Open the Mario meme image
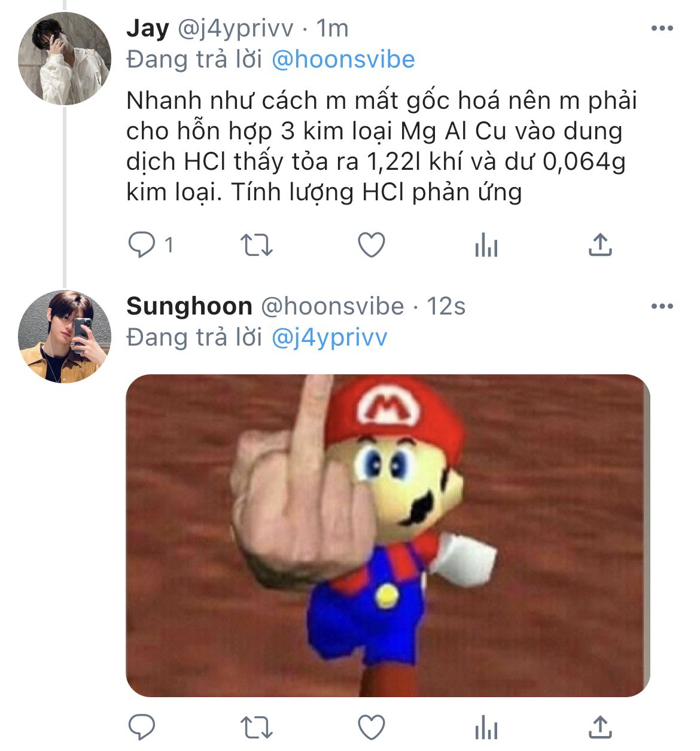Screen dimensions: 700x751 (x=388, y=535)
